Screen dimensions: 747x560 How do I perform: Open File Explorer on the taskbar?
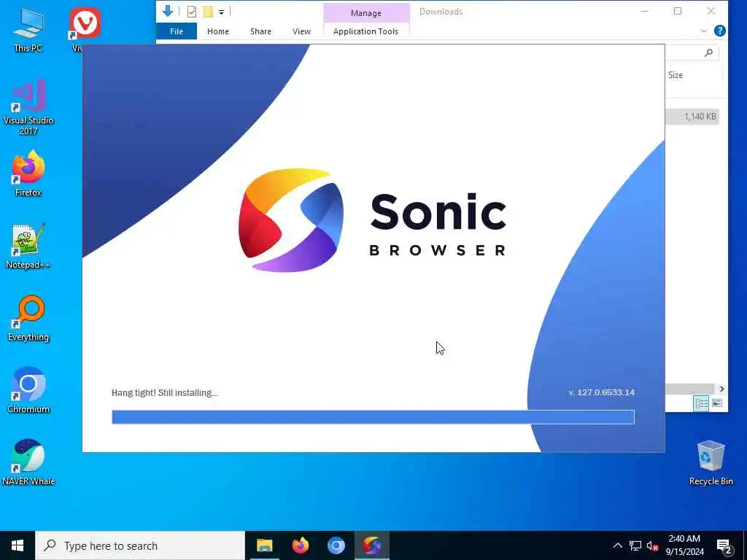click(x=264, y=545)
